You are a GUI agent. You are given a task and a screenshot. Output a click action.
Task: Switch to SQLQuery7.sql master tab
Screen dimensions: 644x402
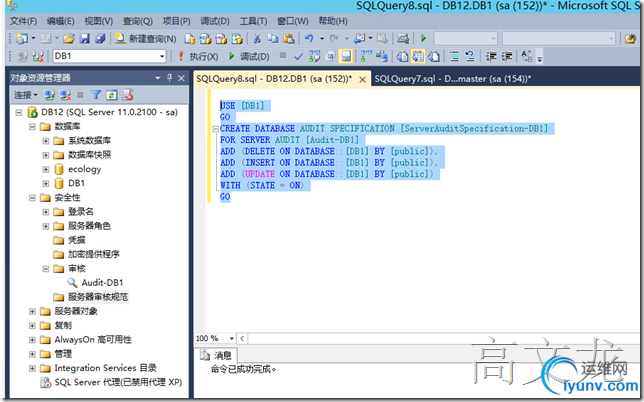453,78
